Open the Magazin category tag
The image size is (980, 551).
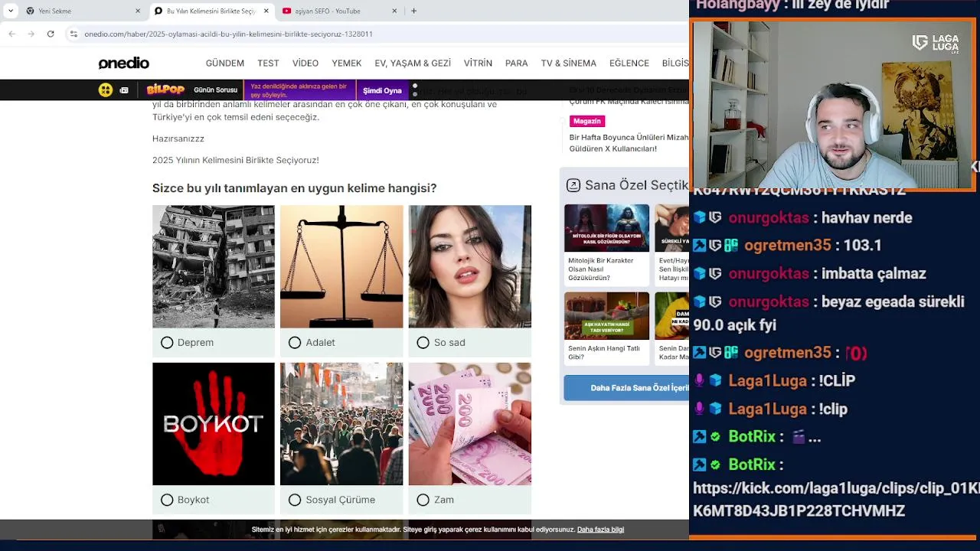[587, 121]
